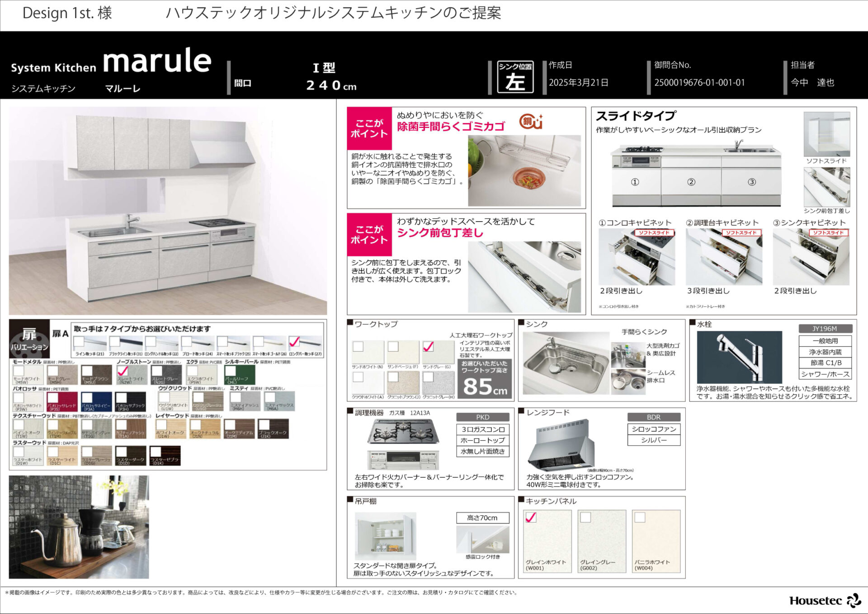Viewport: 868px width, 614px height.
Task: Click the ホーロートップ spec box
Action: tap(482, 440)
